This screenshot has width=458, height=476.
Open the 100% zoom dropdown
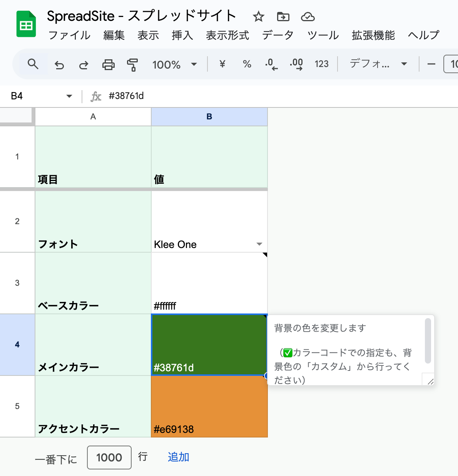175,64
